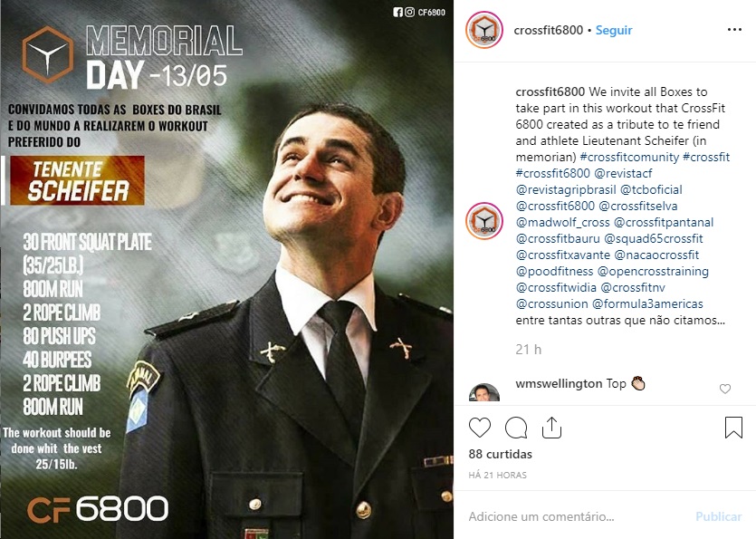The width and height of the screenshot is (756, 539).
Task: Open comments with the speech bubble icon
Action: point(516,428)
